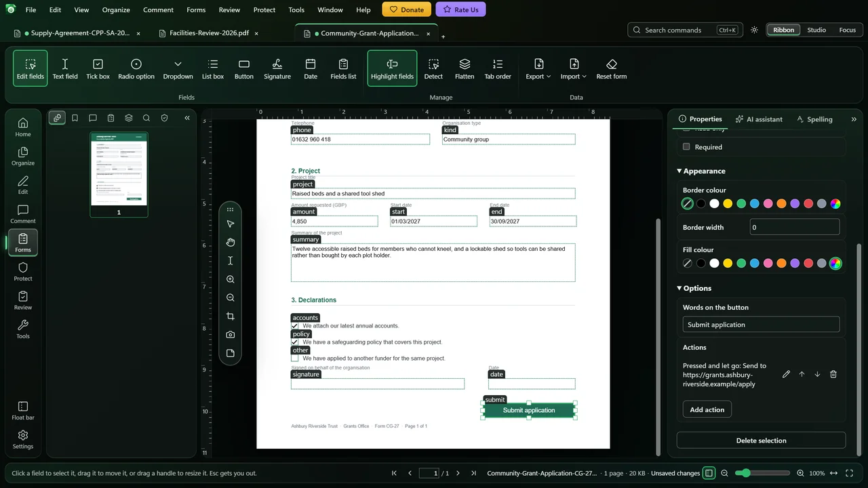Switch to Facilities-Review-2026.pdf tab
Viewport: 868px width, 488px height.
pos(210,33)
